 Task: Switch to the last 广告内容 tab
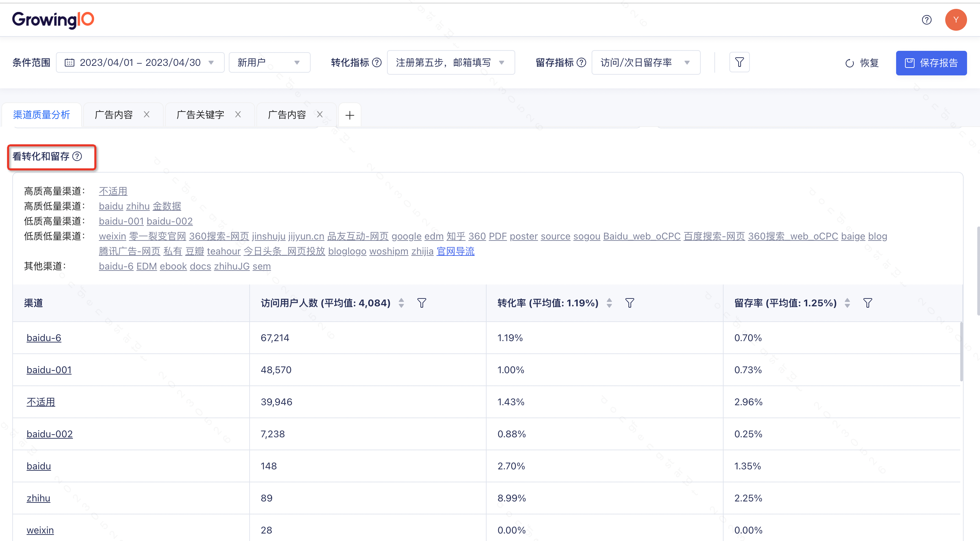pos(287,115)
